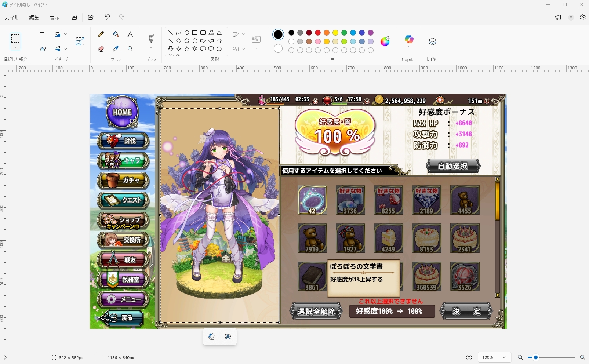Click the Crop image icon
This screenshot has width=589, height=364.
[43, 34]
